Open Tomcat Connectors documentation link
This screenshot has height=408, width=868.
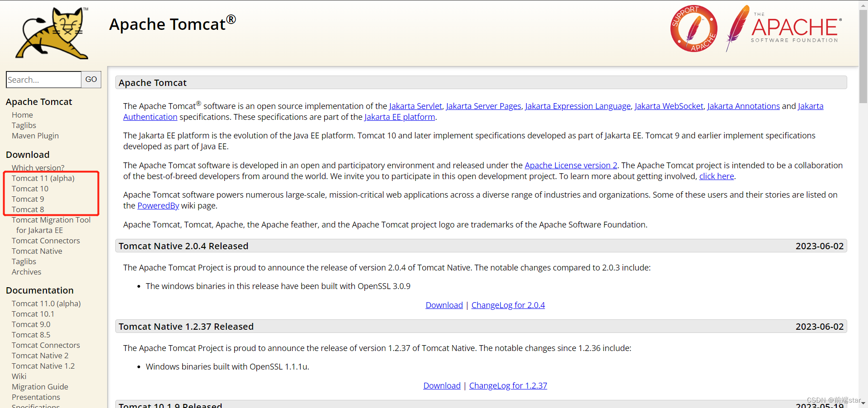pyautogui.click(x=46, y=345)
